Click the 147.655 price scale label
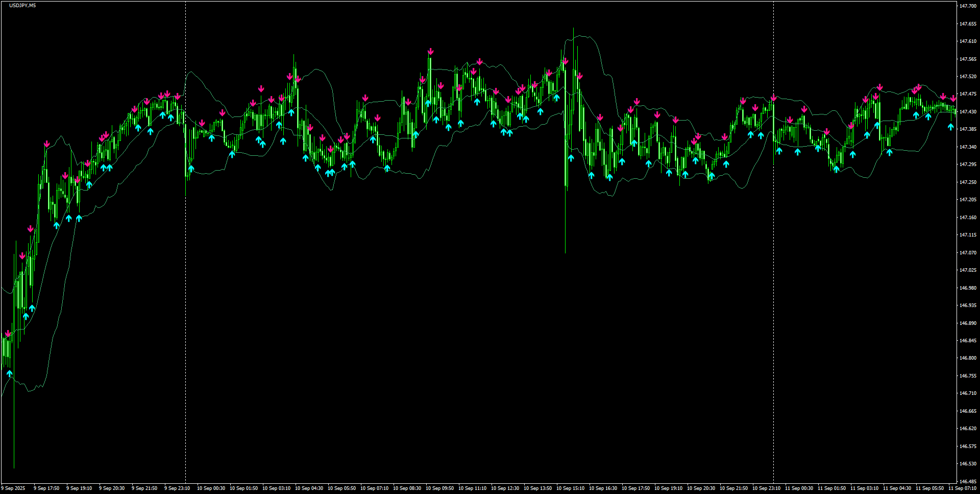The width and height of the screenshot is (980, 494). pos(968,24)
